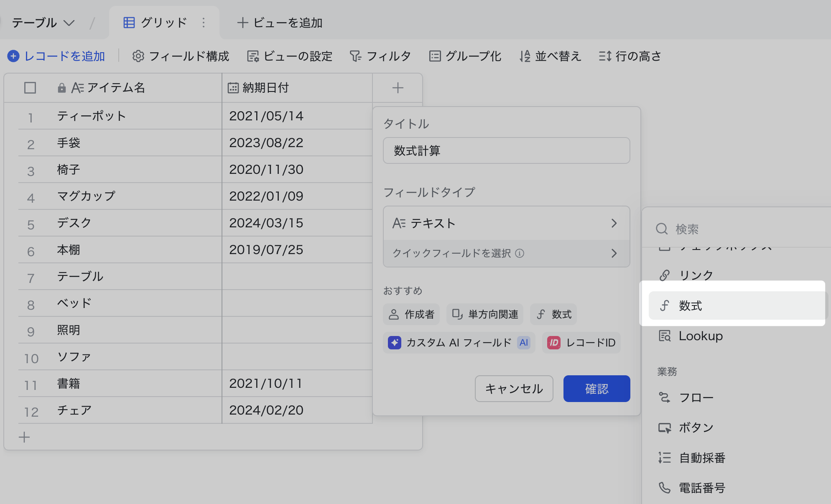Select the Lookup field type
Screen dimensions: 831x504
700,336
